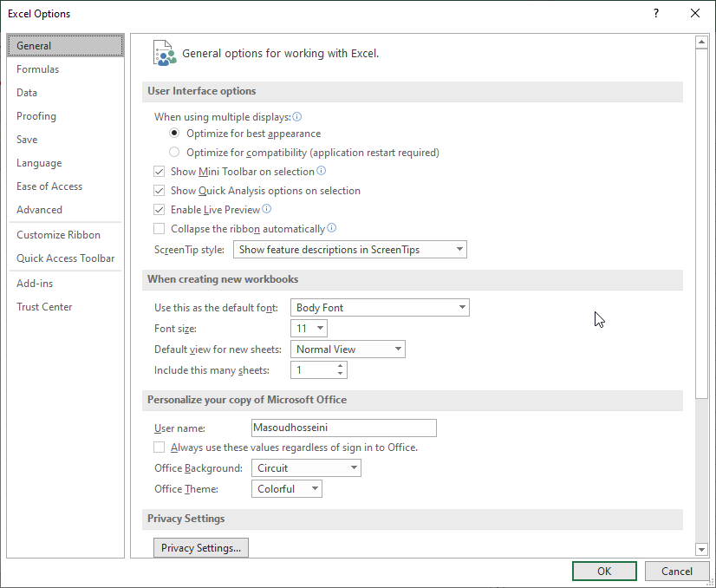Click the Cancel button
Screen dimensions: 716x588
[x=677, y=572]
